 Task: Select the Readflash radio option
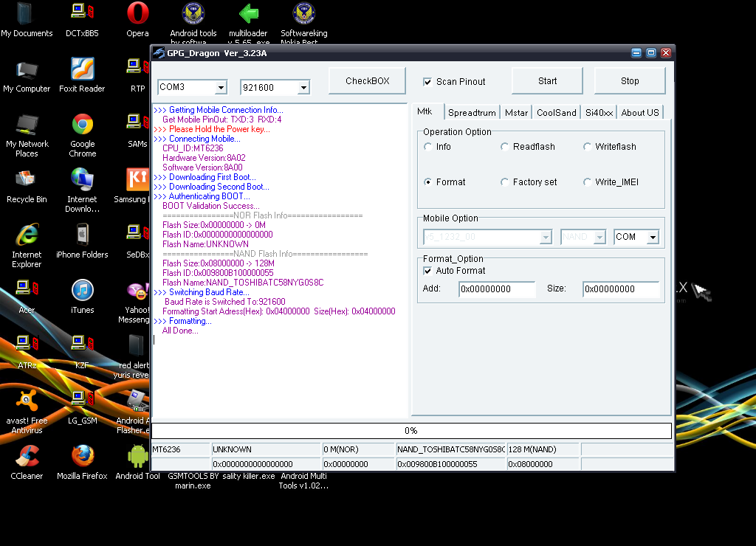[505, 147]
